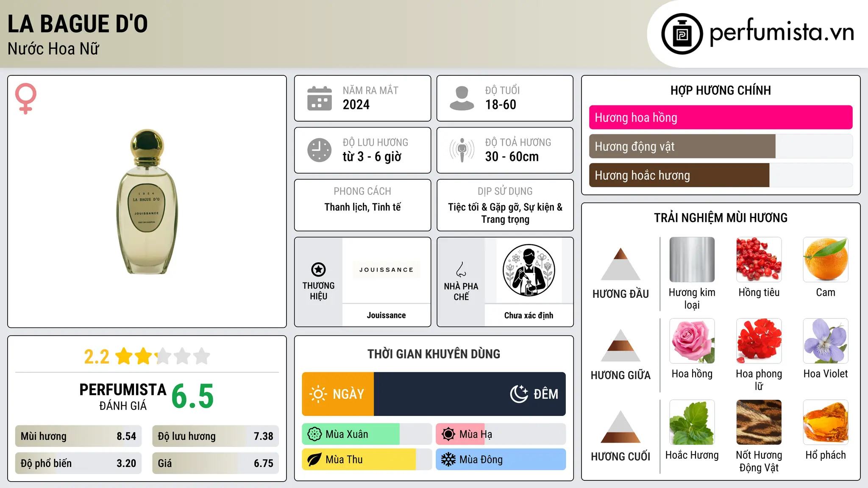Click the star badge icon above Thương hiệu
Image resolution: width=868 pixels, height=488 pixels.
pyautogui.click(x=318, y=269)
